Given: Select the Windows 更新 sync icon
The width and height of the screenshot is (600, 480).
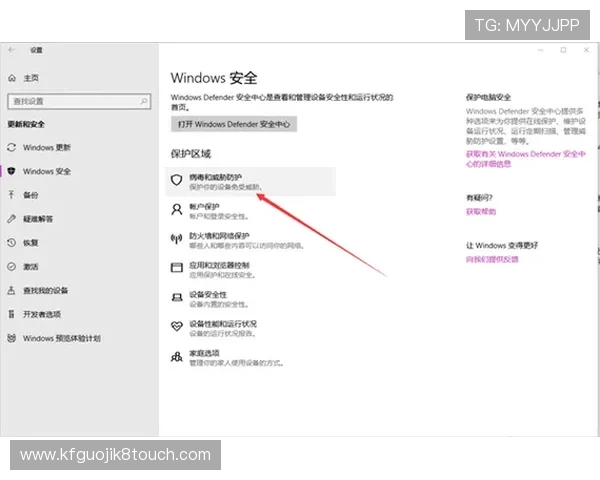Looking at the screenshot, I should coord(11,147).
